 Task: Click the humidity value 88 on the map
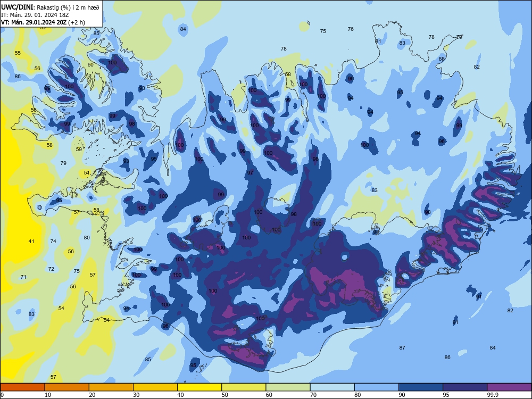442,59
